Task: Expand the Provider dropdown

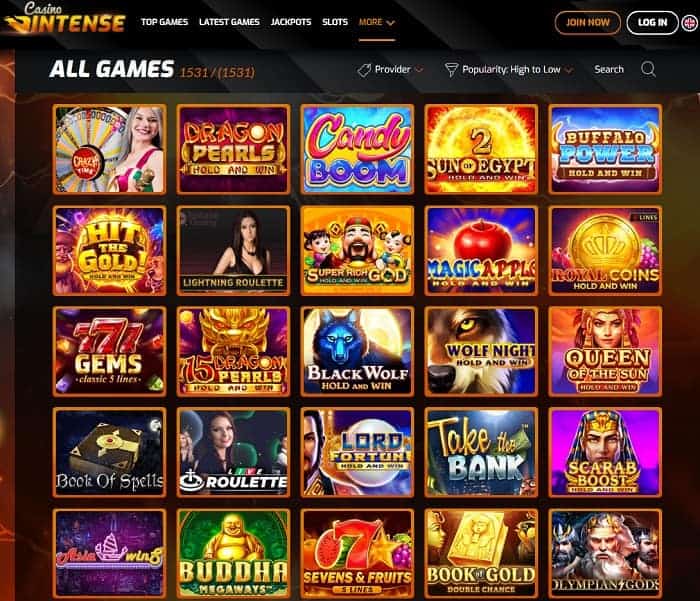Action: [390, 70]
